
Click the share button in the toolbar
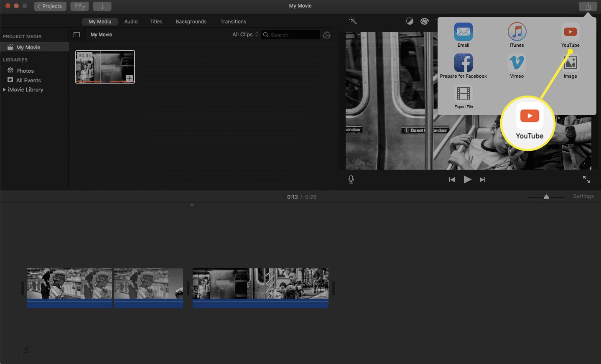(x=588, y=6)
